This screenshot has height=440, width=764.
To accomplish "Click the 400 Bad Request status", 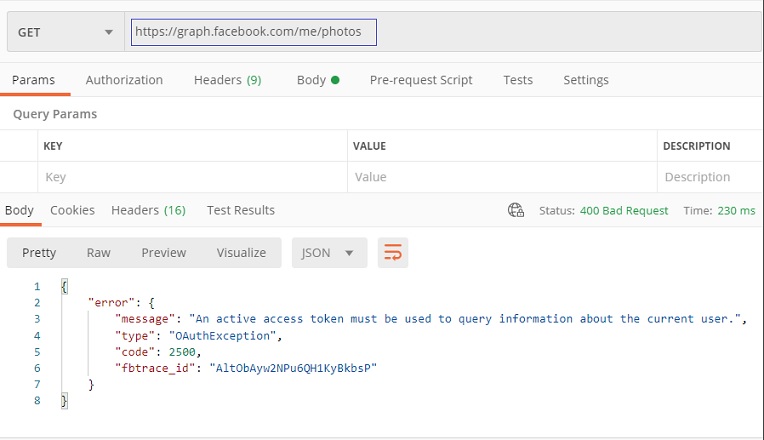I will 624,210.
